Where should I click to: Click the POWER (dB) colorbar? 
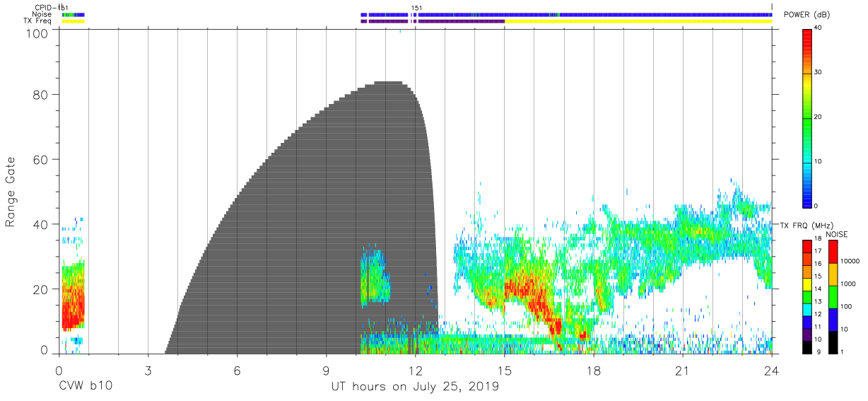808,117
